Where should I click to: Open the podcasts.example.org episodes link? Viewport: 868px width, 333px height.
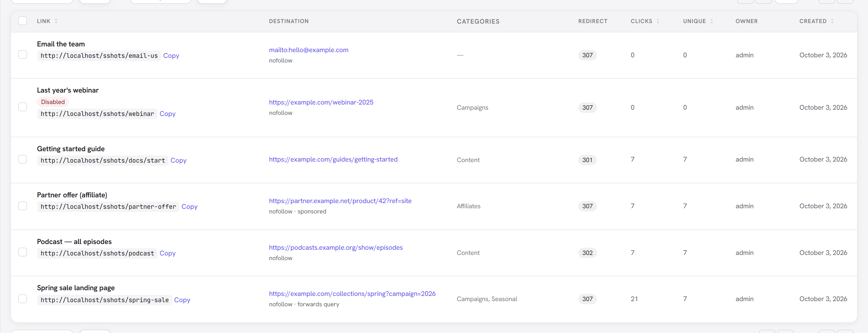[336, 247]
